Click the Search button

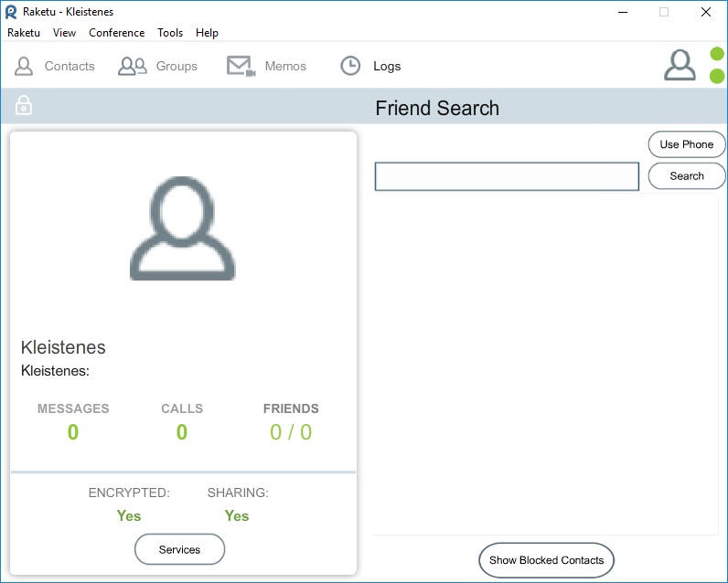(x=687, y=175)
